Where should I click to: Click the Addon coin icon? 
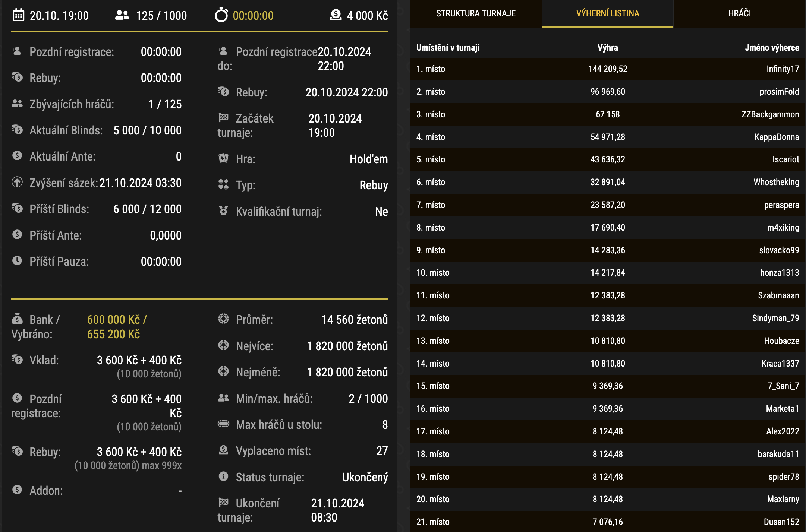click(x=17, y=490)
